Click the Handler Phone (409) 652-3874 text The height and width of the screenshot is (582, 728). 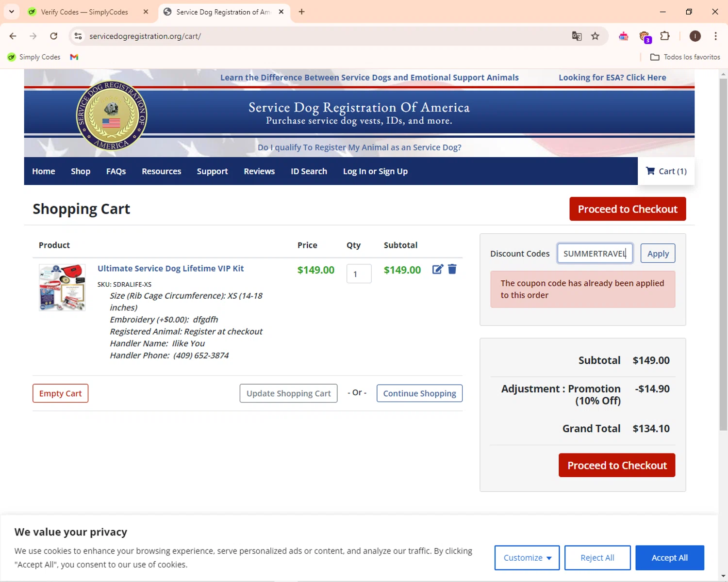pos(169,356)
